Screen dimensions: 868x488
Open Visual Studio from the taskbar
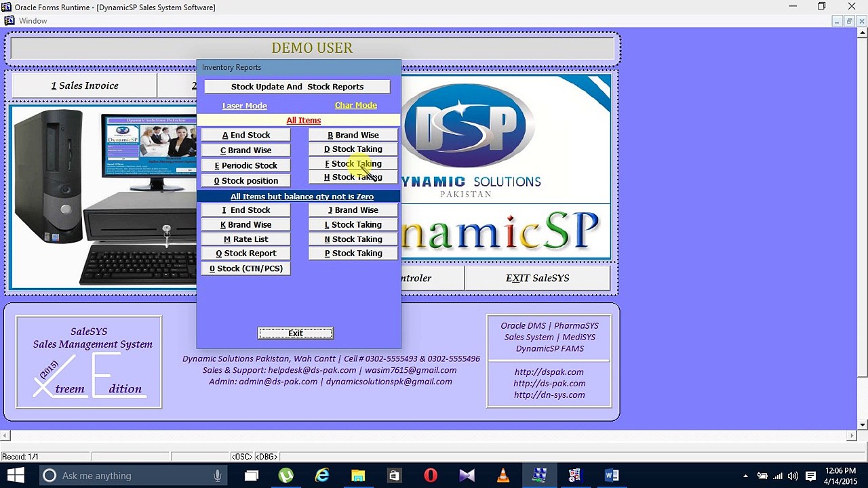(467, 476)
